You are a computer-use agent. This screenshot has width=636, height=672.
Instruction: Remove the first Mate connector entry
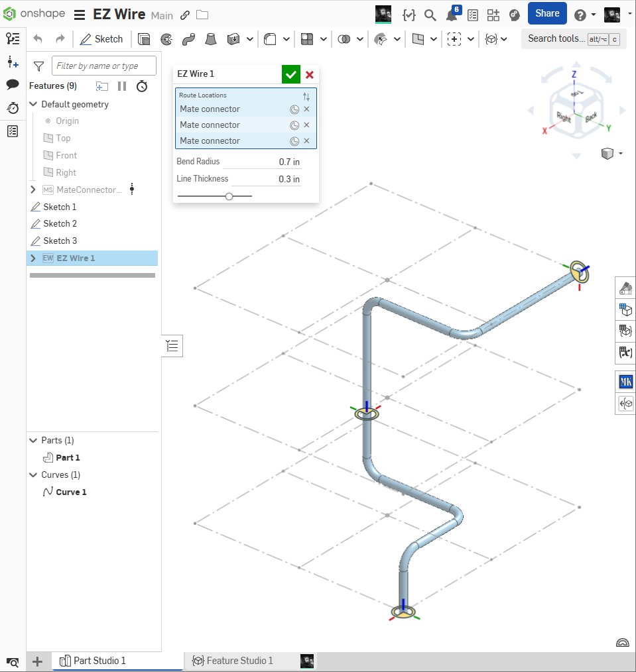pyautogui.click(x=306, y=109)
